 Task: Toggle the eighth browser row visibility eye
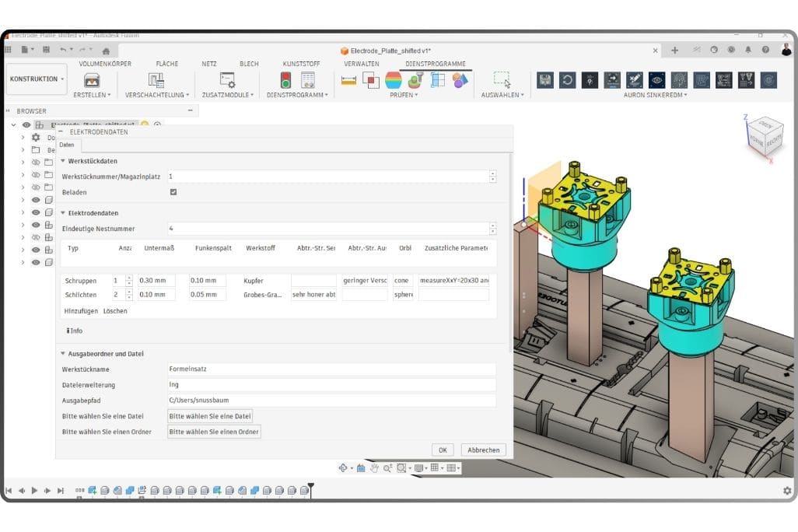click(36, 225)
